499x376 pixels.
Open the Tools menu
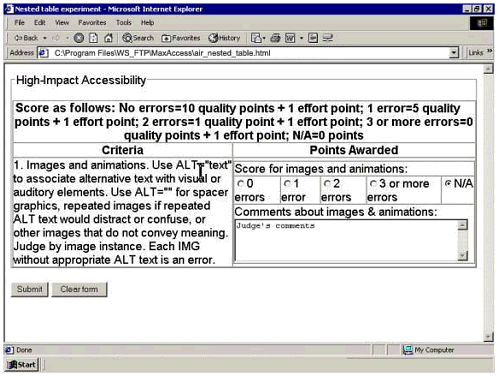tap(124, 23)
